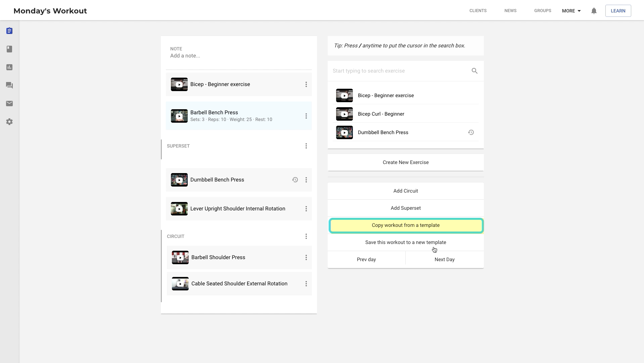The image size is (644, 363).
Task: Go to Next Day
Action: 445,259
